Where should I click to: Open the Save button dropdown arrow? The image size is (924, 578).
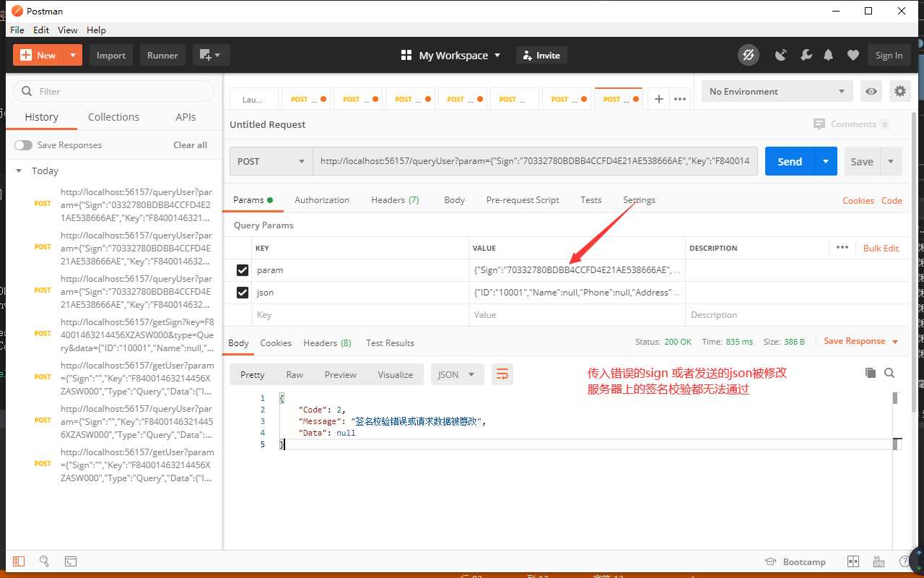click(891, 162)
